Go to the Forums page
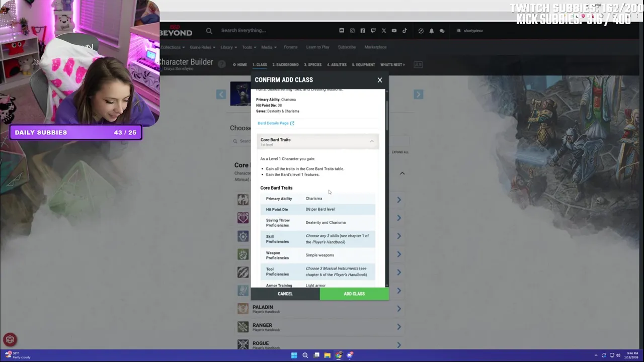644x362 pixels. click(x=290, y=47)
